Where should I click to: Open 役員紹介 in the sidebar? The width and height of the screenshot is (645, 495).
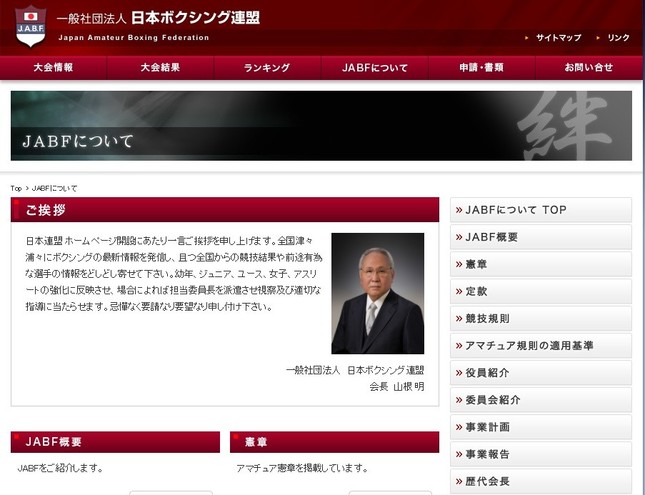click(x=541, y=373)
